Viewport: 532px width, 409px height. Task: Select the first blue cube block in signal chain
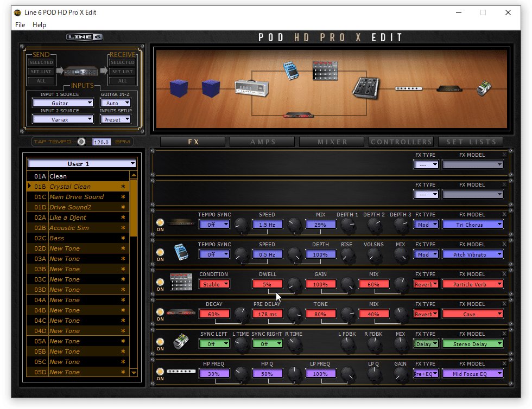click(x=179, y=88)
